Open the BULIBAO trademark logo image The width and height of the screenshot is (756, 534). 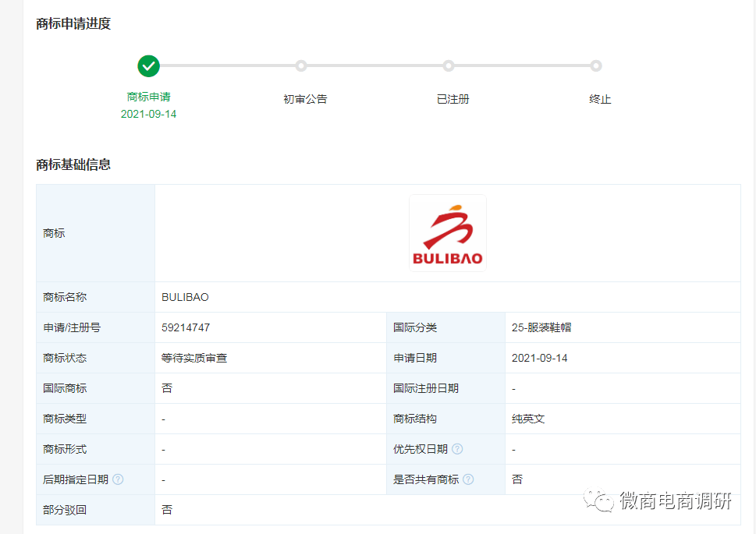click(447, 232)
